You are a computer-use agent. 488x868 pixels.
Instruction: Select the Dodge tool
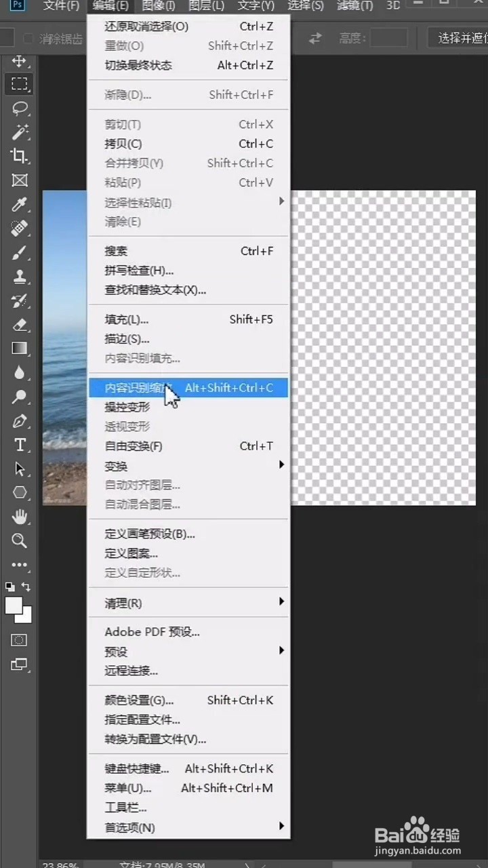[x=19, y=397]
